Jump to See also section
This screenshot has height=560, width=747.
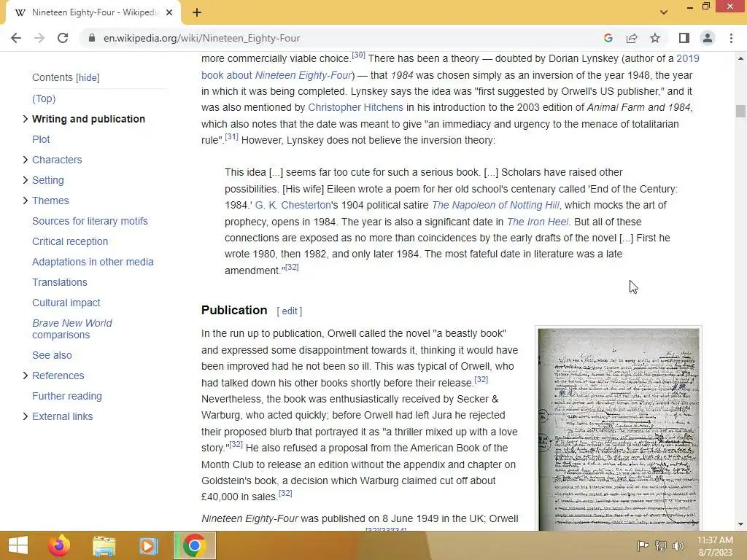(x=52, y=355)
